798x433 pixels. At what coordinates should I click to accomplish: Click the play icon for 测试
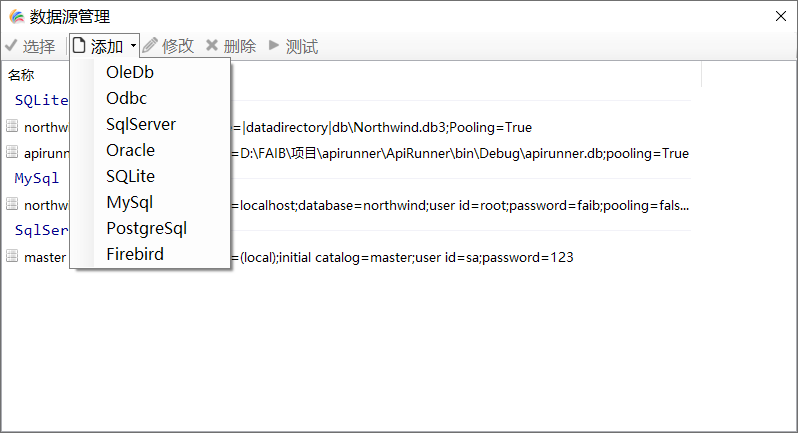[x=274, y=45]
